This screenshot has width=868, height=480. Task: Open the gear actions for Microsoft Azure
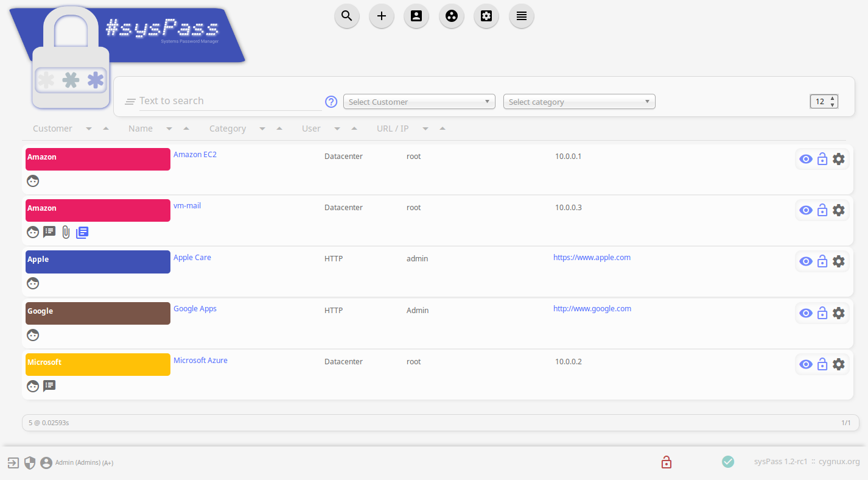839,364
